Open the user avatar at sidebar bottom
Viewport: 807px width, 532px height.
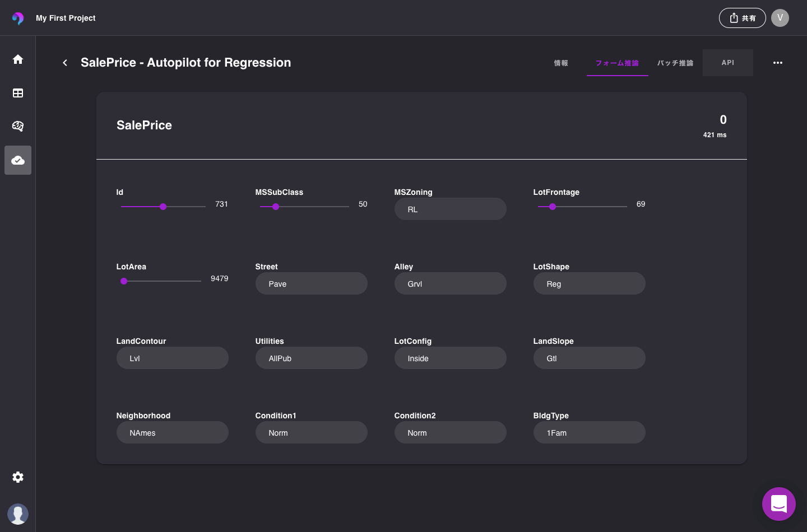pos(18,514)
